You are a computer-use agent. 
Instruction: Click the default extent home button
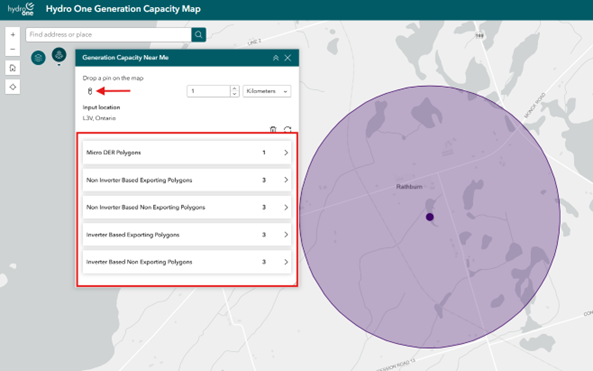(x=12, y=68)
